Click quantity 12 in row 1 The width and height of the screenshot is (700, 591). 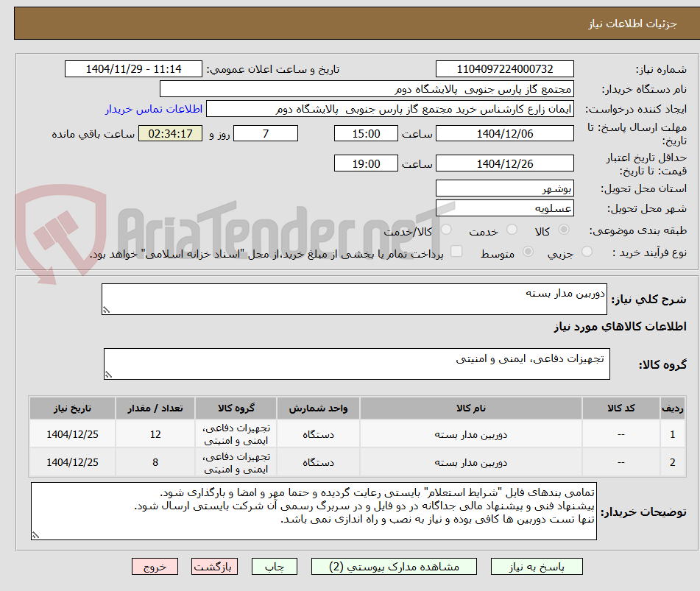pos(155,434)
